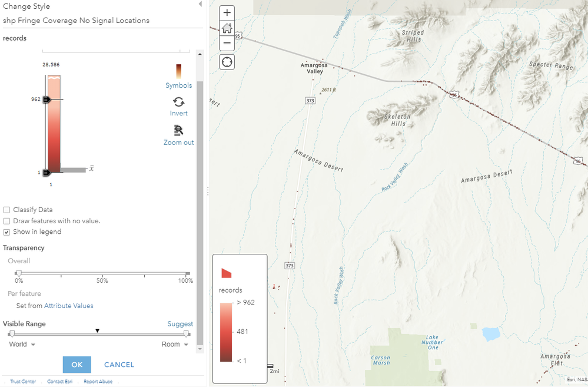This screenshot has height=387, width=588.
Task: Confirm style with OK
Action: click(77, 365)
